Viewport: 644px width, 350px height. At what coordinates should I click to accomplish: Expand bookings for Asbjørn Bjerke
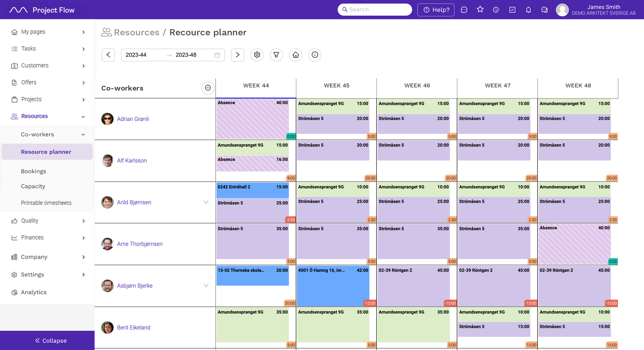tap(206, 286)
